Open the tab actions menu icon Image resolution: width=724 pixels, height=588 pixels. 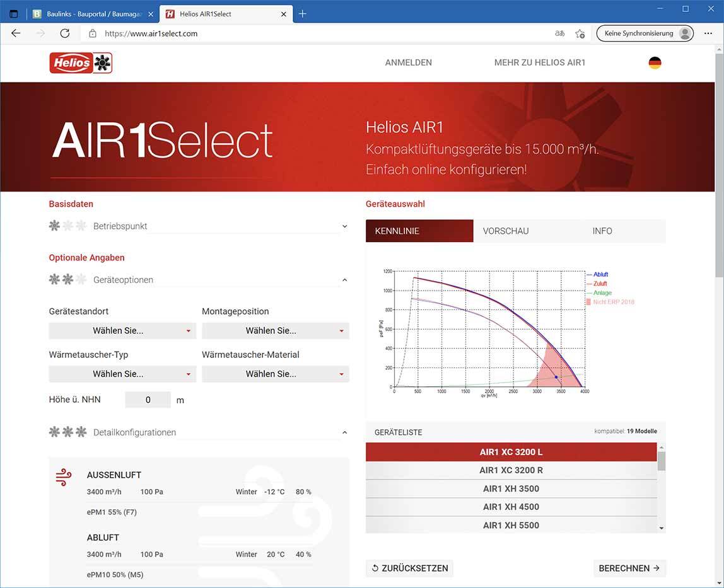(x=14, y=14)
